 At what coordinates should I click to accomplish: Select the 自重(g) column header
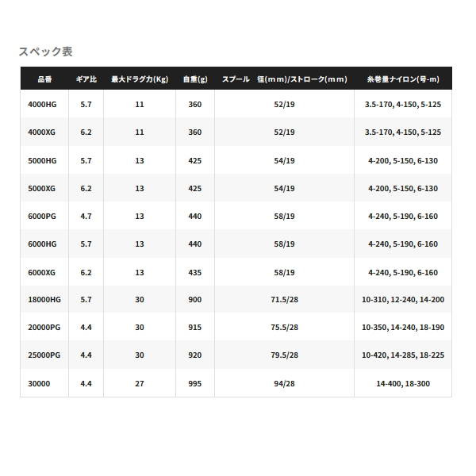(195, 79)
